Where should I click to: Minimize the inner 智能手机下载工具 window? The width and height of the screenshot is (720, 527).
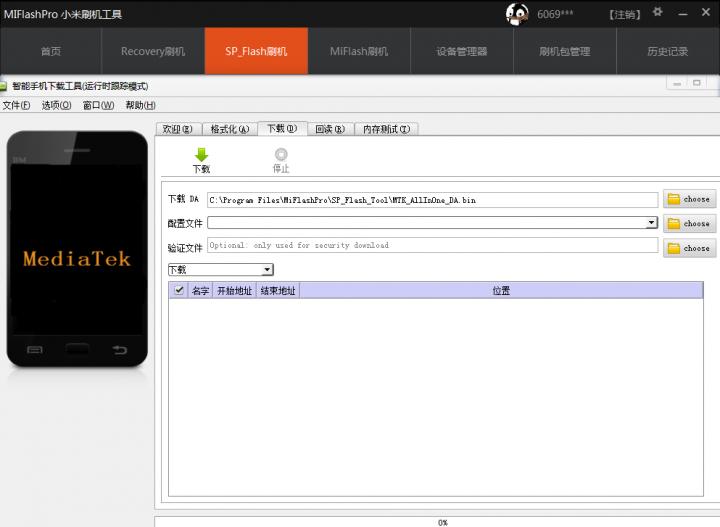tap(677, 83)
